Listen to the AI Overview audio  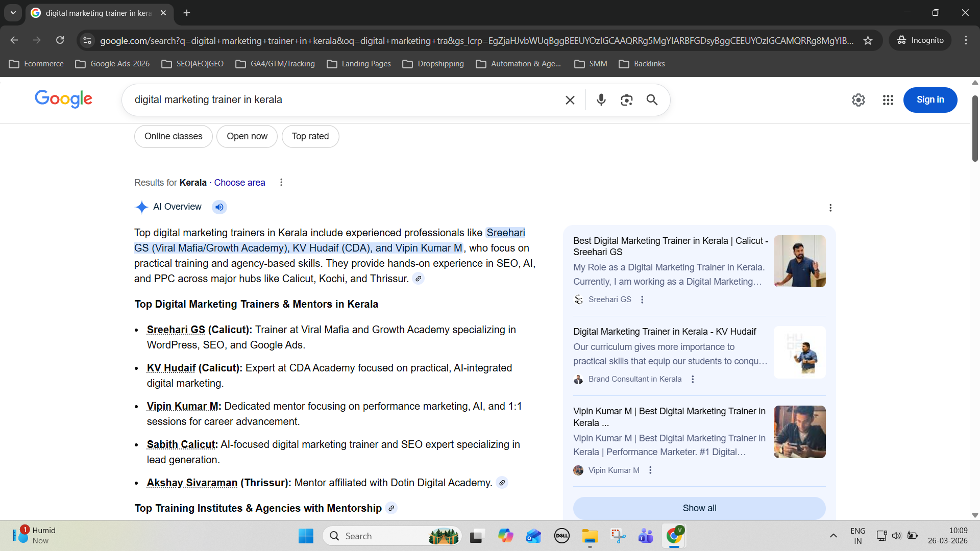point(219,207)
